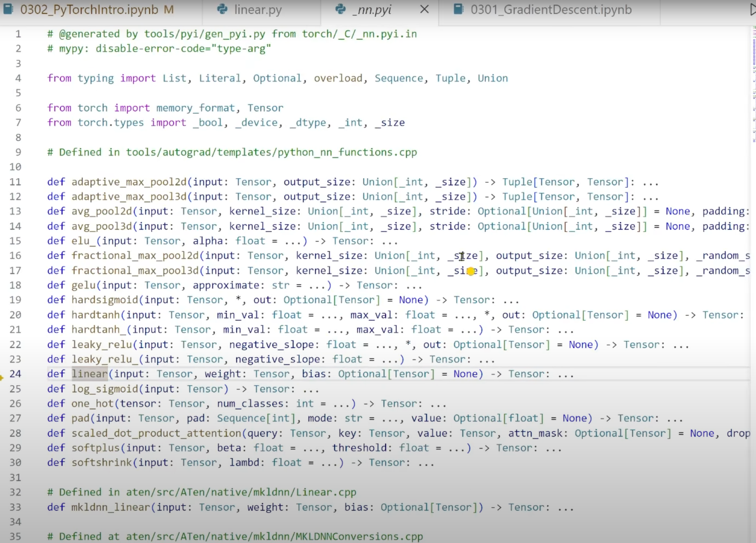Click 'Sequence' in the typing import
The height and width of the screenshot is (543, 756).
coord(399,78)
